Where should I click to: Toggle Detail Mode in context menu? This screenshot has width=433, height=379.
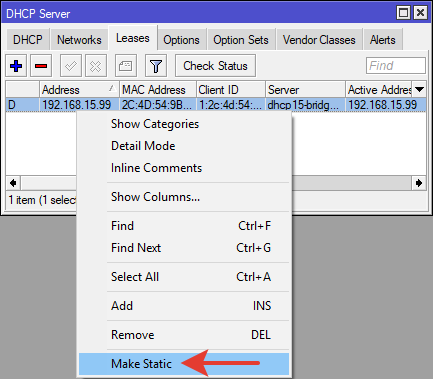point(143,146)
